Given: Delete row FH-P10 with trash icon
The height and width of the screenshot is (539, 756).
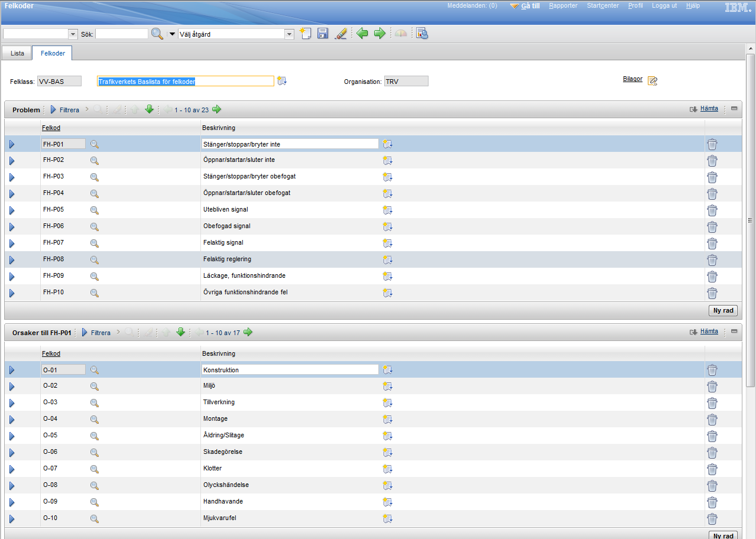Looking at the screenshot, I should pos(712,293).
